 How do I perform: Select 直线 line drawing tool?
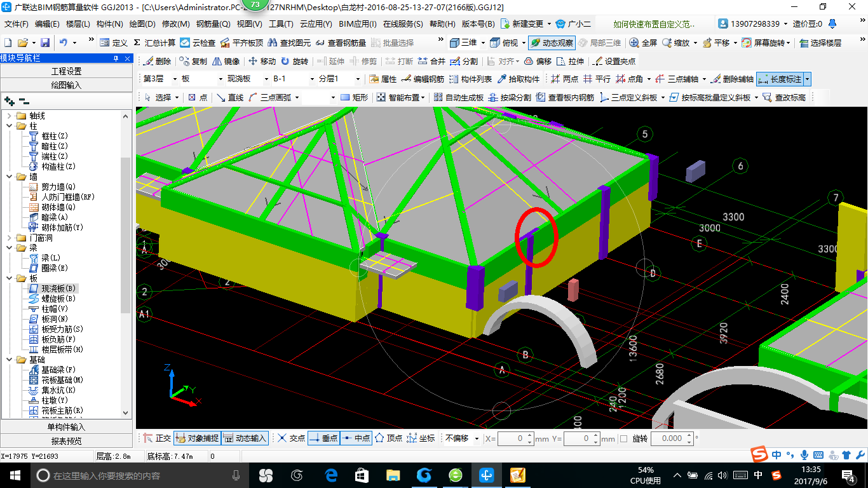coord(230,97)
